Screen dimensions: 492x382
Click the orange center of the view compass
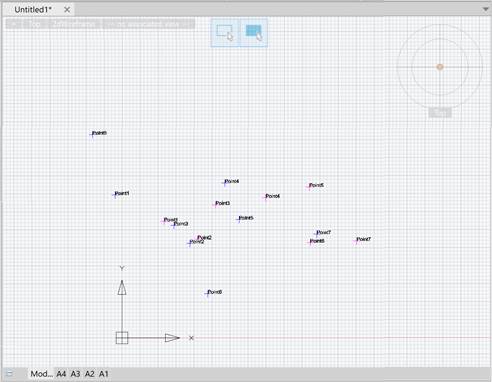(x=440, y=67)
